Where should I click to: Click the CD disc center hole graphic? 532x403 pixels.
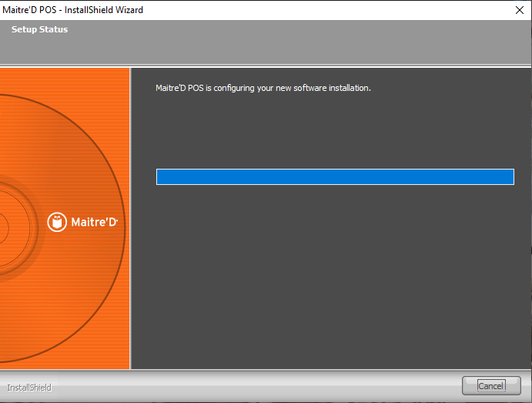coord(3,223)
